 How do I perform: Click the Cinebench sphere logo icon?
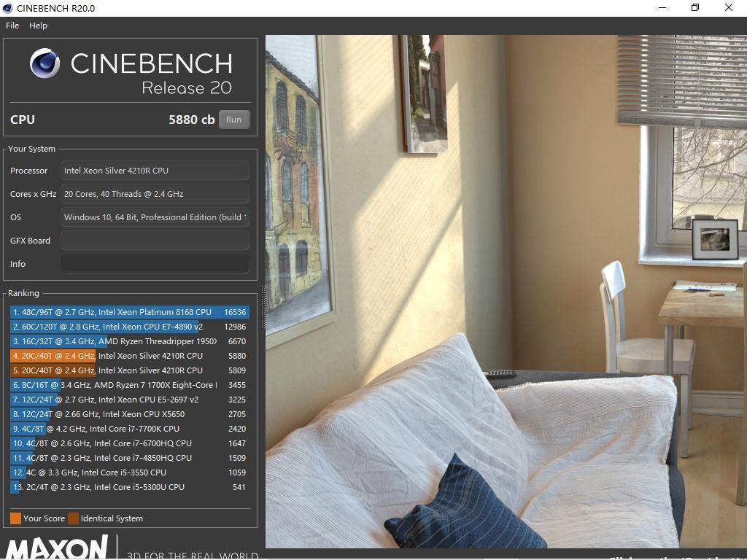point(44,63)
